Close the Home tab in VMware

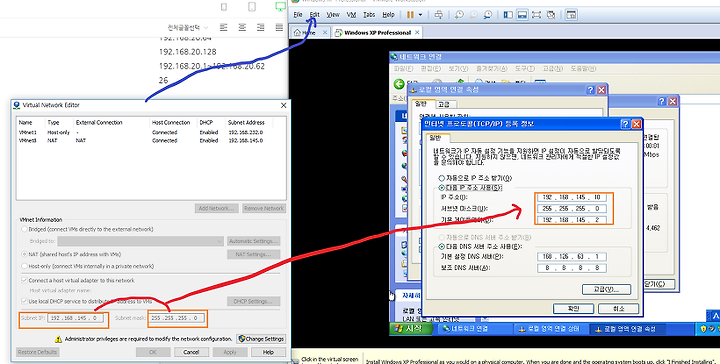point(325,33)
